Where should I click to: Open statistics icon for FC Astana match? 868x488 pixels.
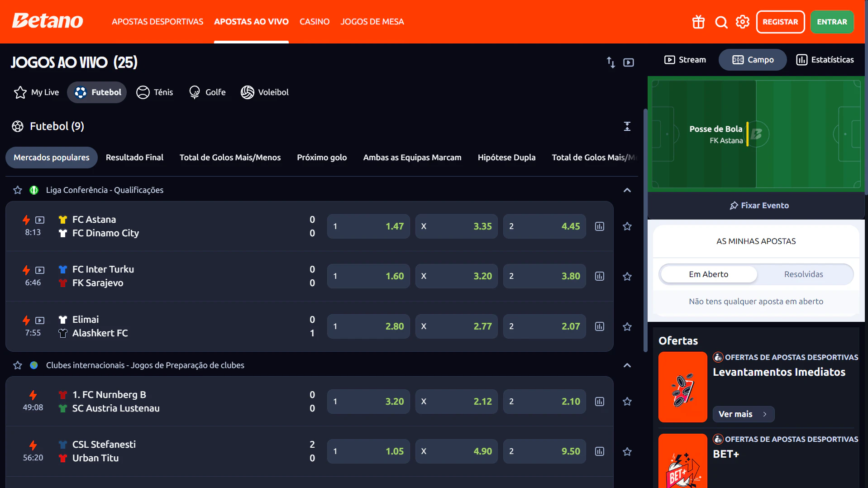[600, 226]
